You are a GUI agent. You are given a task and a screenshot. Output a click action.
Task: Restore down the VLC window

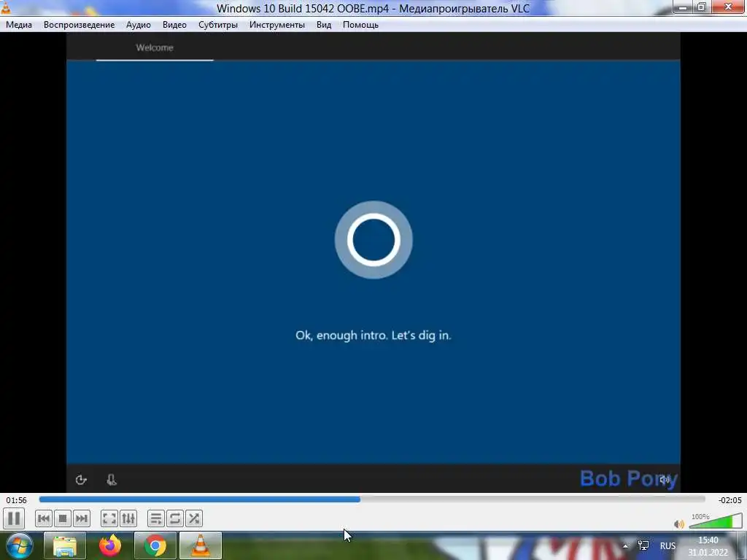701,7
